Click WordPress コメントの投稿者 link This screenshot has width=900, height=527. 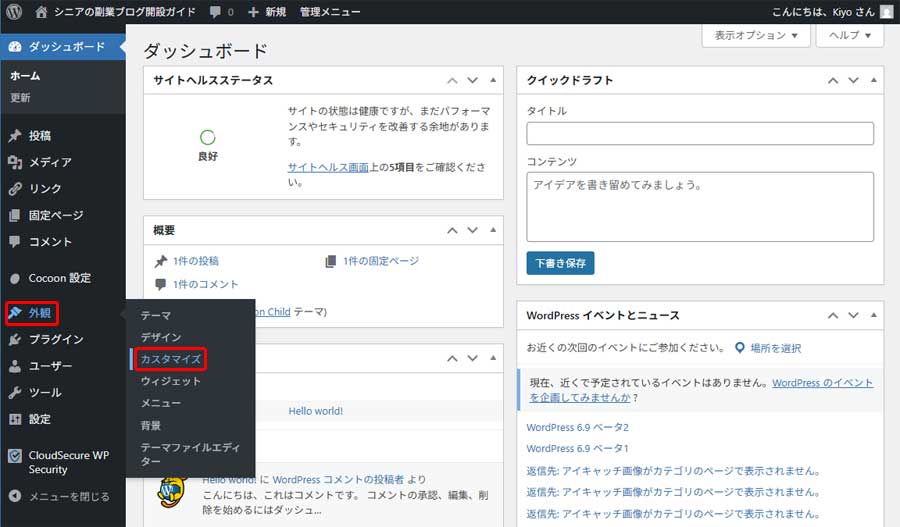coord(338,479)
